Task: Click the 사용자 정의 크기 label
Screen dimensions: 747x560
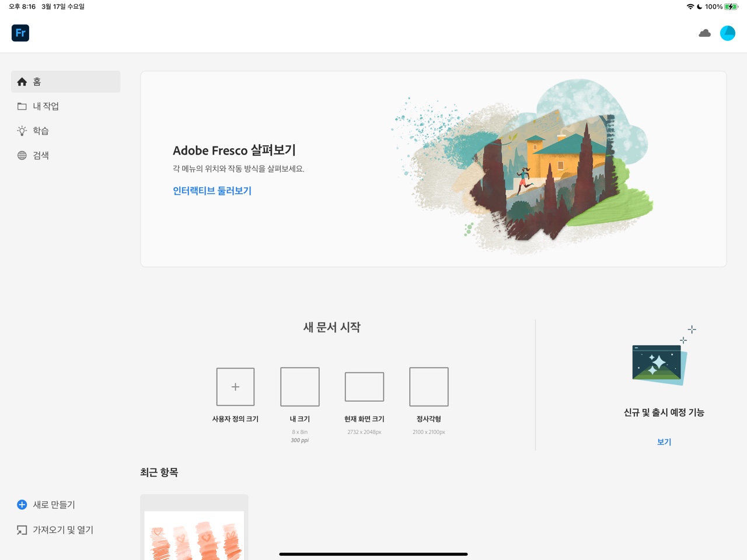Action: [x=235, y=419]
